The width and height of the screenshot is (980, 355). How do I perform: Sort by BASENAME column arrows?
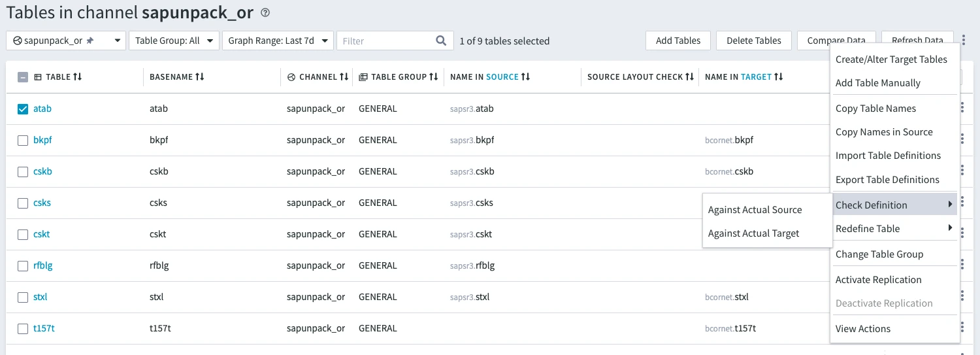[x=200, y=77]
